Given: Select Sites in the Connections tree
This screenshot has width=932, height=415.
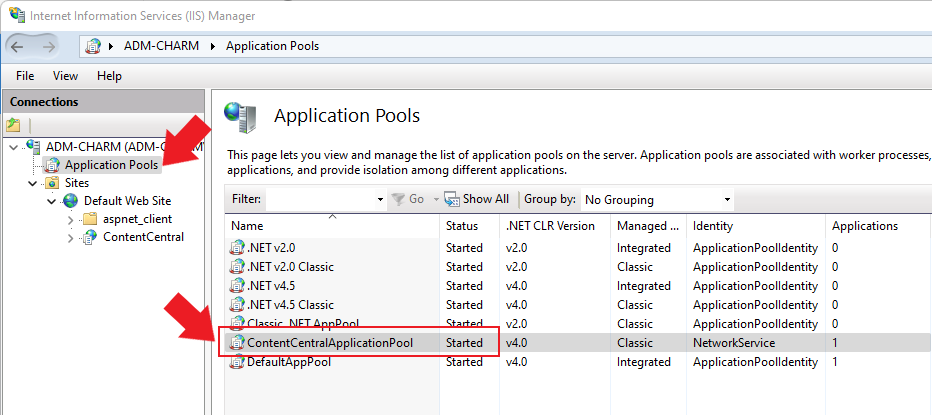Looking at the screenshot, I should (77, 183).
